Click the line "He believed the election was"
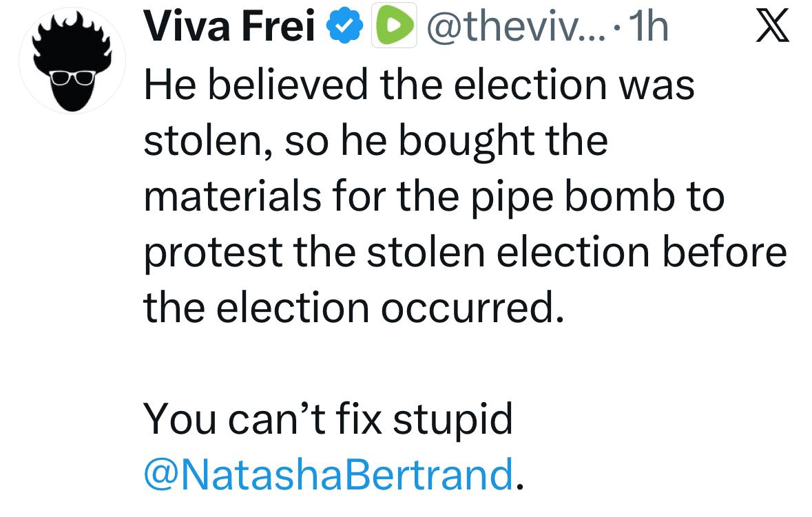This screenshot has height=517, width=812. click(419, 85)
